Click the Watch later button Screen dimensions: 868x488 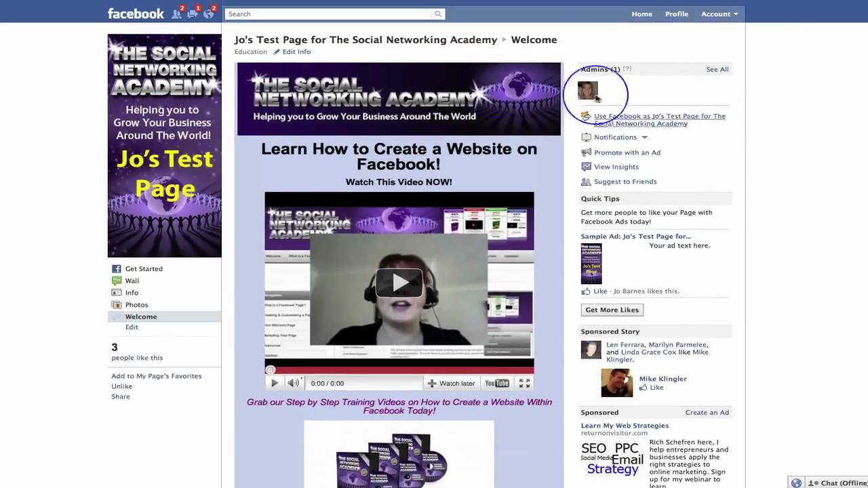pyautogui.click(x=451, y=383)
